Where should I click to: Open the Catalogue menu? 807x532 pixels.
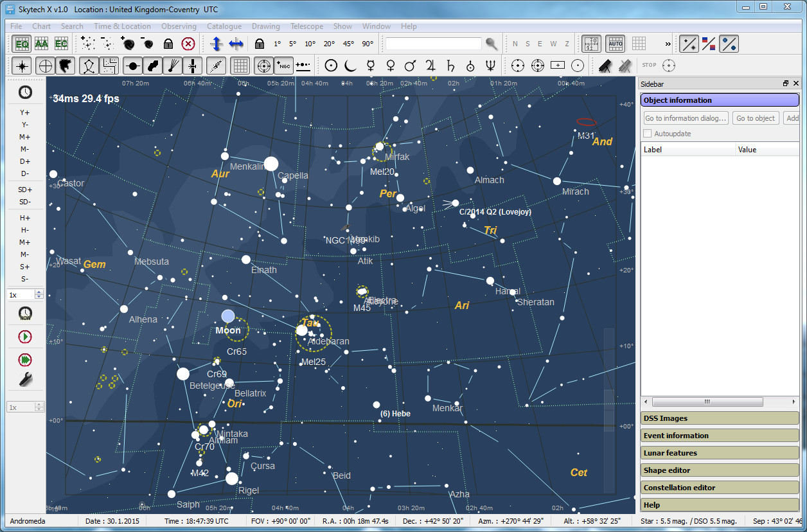click(x=224, y=26)
